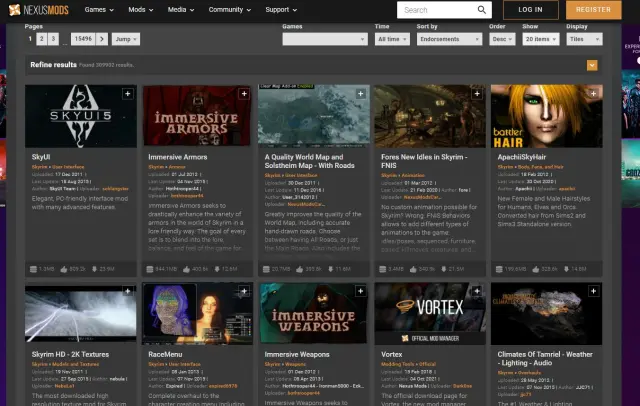Click the Search input field
This screenshot has height=406, width=640.
(437, 10)
